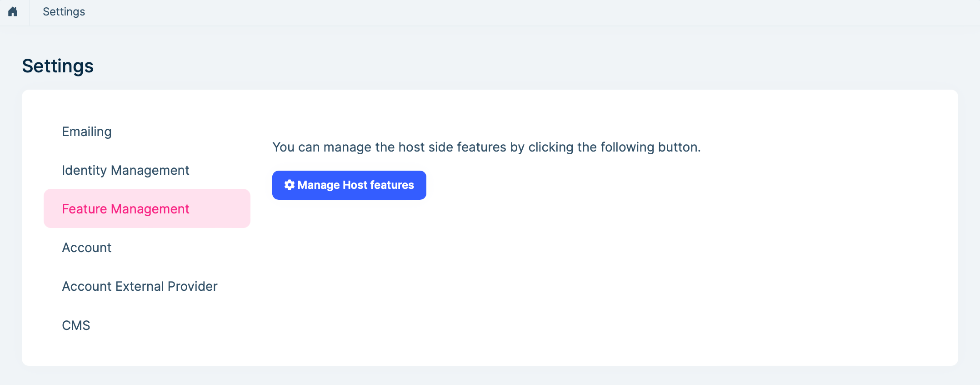The image size is (980, 385).
Task: Click the gear icon on Manage Host features
Action: [289, 185]
